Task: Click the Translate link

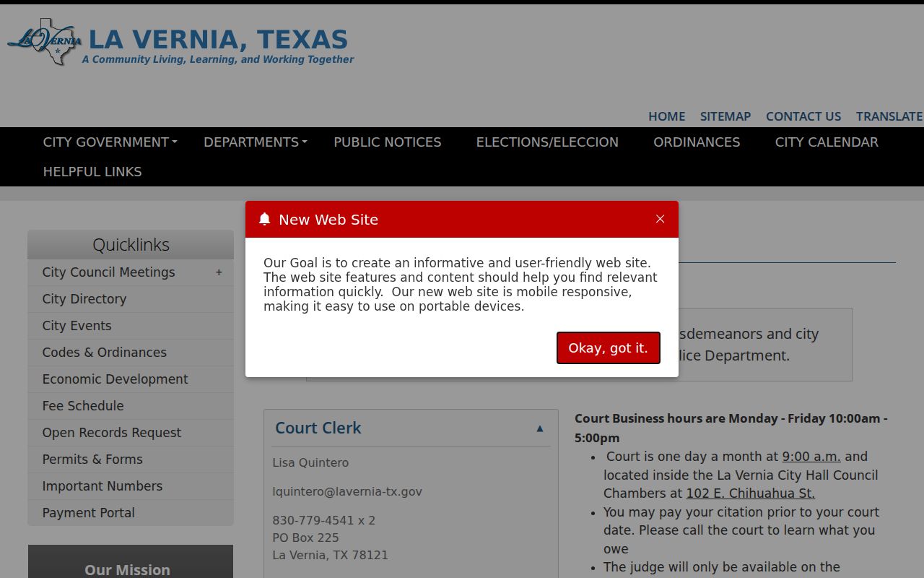Action: 889,116
